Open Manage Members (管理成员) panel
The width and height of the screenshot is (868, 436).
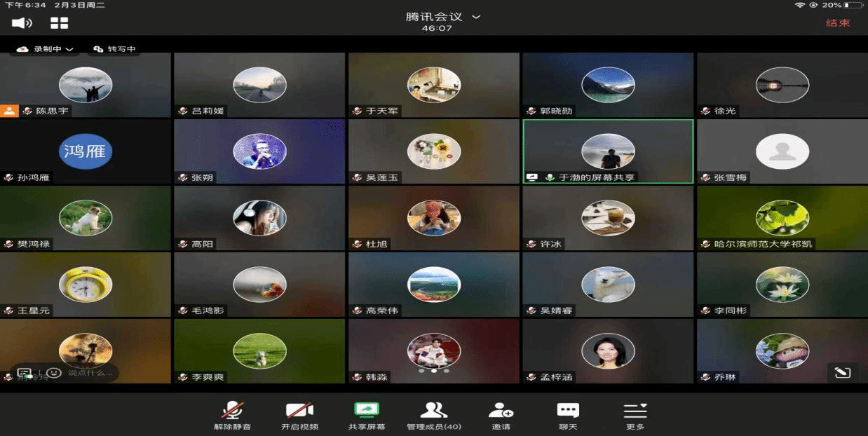(433, 415)
